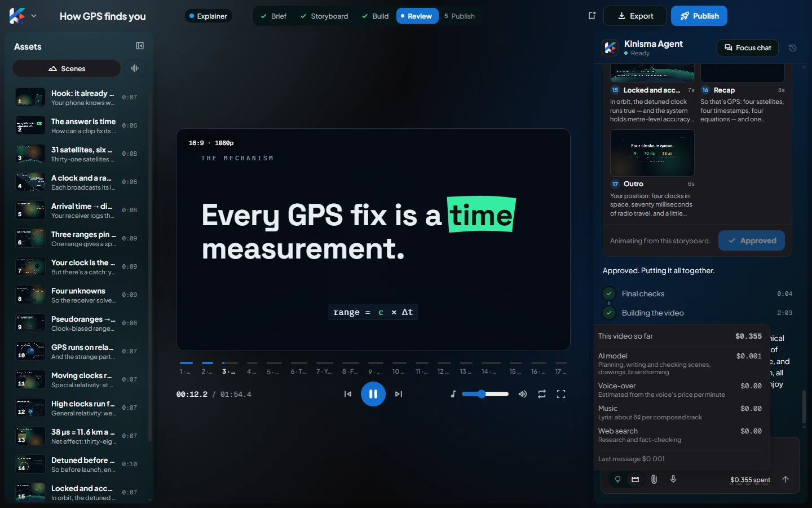Mute audio with the speaker icon
Viewport: 812px width, 508px height.
coord(523,394)
